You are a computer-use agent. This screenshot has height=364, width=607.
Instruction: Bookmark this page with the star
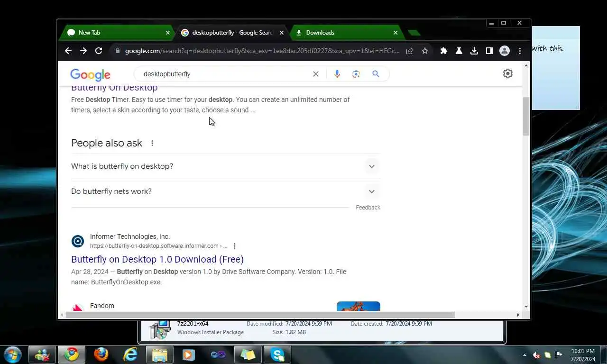(x=425, y=51)
